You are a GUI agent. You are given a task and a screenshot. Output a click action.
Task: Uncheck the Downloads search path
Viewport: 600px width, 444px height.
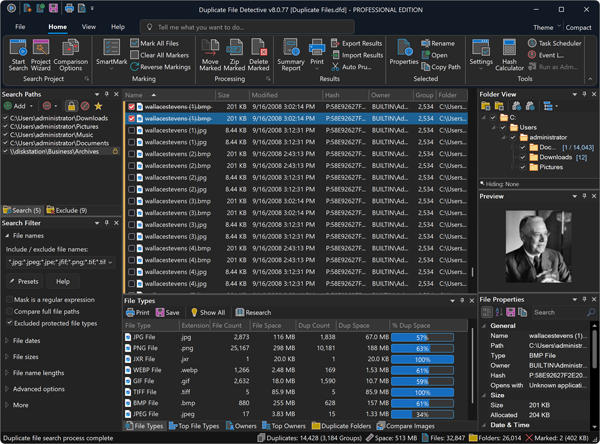[x=5, y=118]
